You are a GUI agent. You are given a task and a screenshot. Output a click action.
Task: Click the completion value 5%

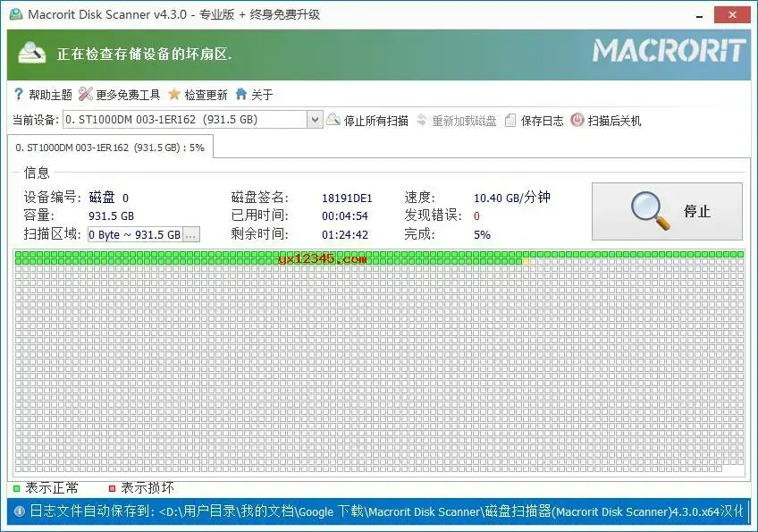coord(482,235)
